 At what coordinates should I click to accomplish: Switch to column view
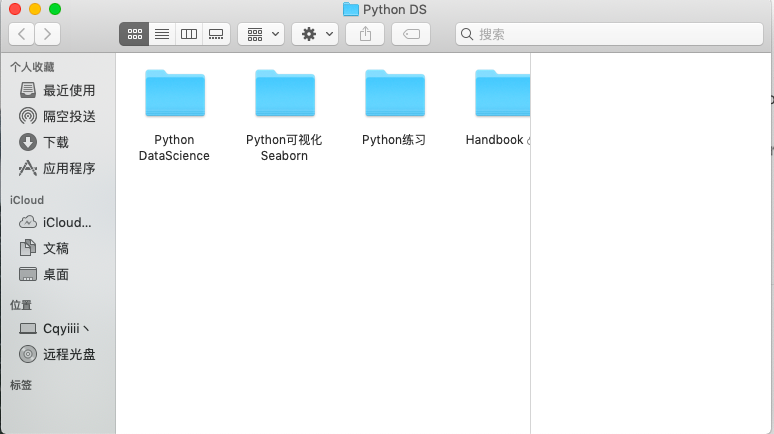coord(188,34)
